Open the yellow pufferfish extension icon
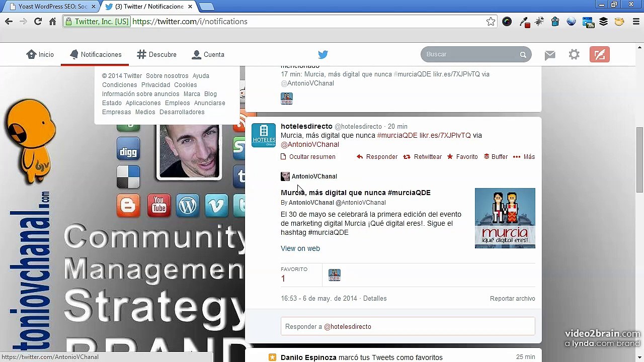This screenshot has height=362, width=644. [x=619, y=22]
